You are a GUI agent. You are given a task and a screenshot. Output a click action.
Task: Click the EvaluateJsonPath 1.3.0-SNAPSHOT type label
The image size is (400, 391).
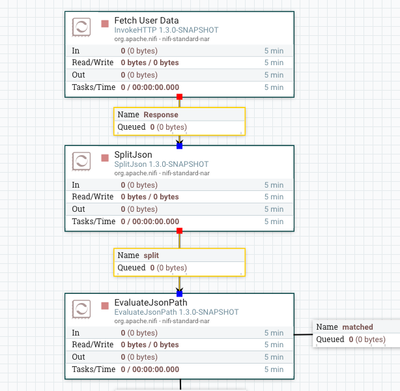click(176, 312)
